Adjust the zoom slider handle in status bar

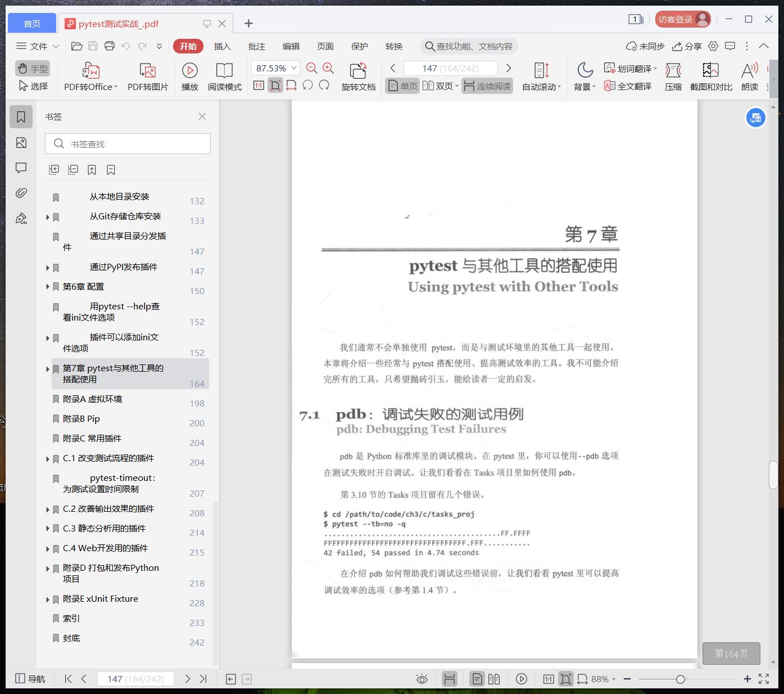tap(680, 679)
